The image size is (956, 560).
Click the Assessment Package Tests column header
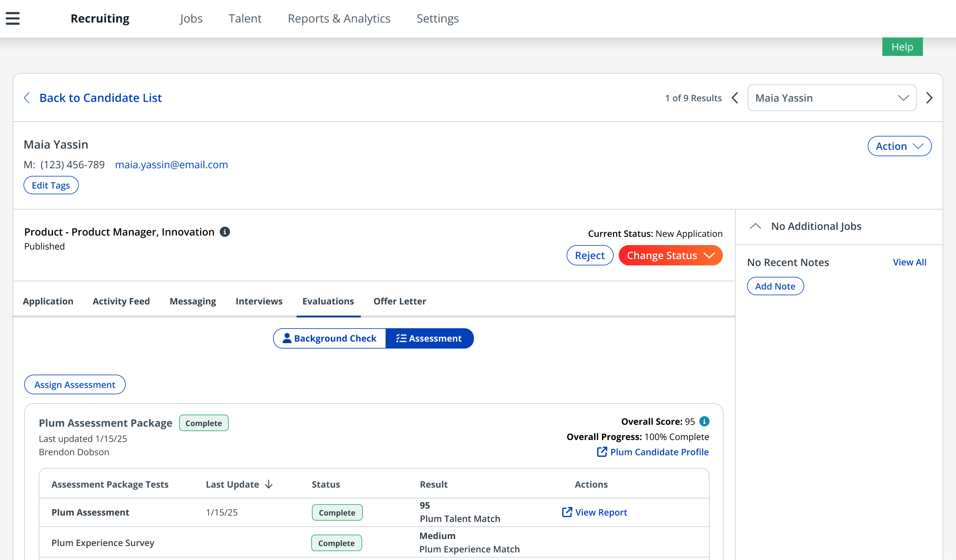coord(110,484)
